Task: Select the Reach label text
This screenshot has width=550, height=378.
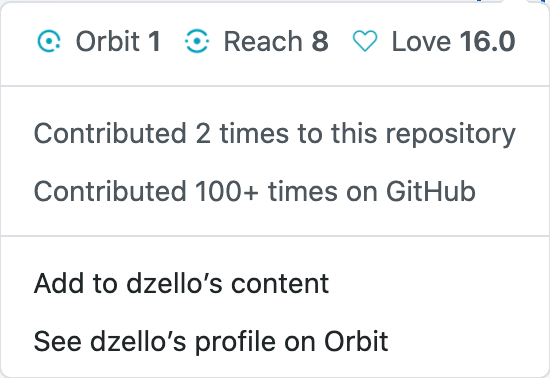Action: 263,41
